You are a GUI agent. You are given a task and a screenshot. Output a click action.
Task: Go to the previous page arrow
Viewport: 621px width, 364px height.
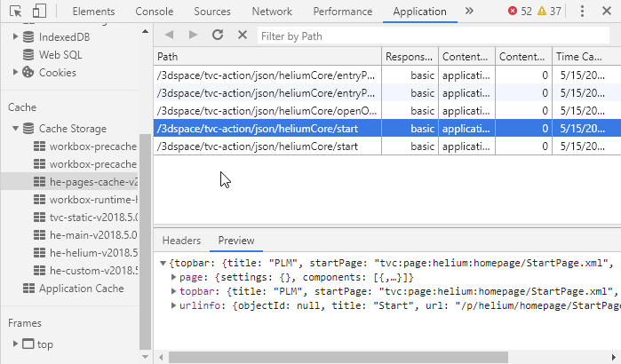pyautogui.click(x=170, y=35)
